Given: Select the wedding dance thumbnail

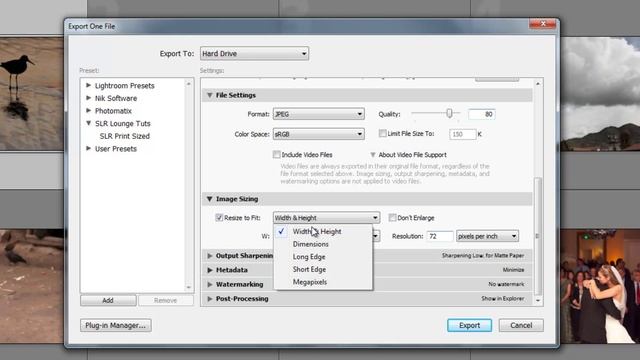Looking at the screenshot, I should point(600,286).
